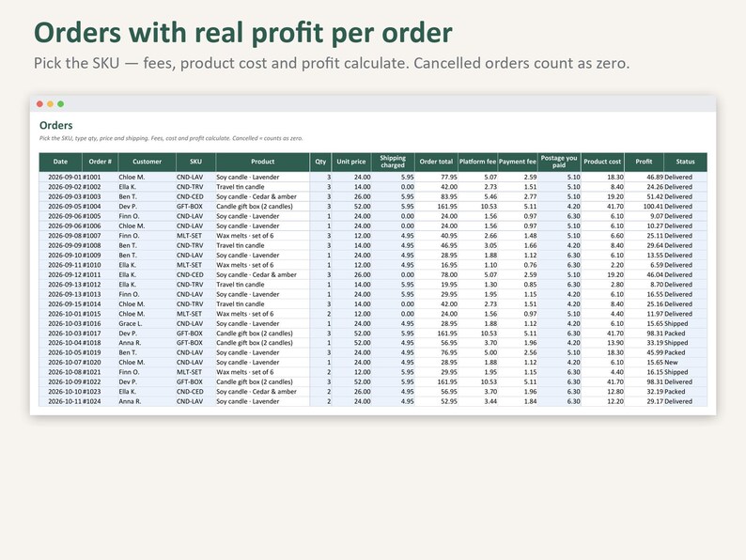The width and height of the screenshot is (746, 560).
Task: Select the Qty column header
Action: tap(320, 162)
